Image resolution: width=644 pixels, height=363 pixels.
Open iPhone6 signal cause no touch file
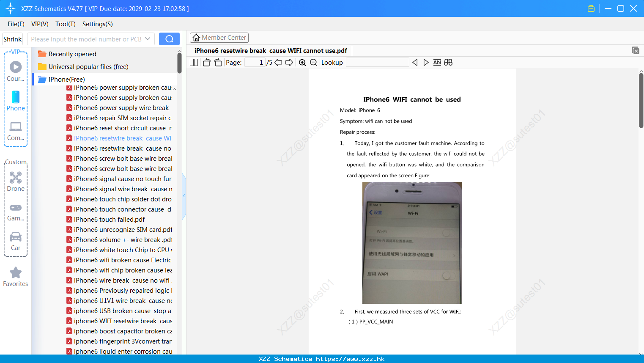click(x=119, y=179)
